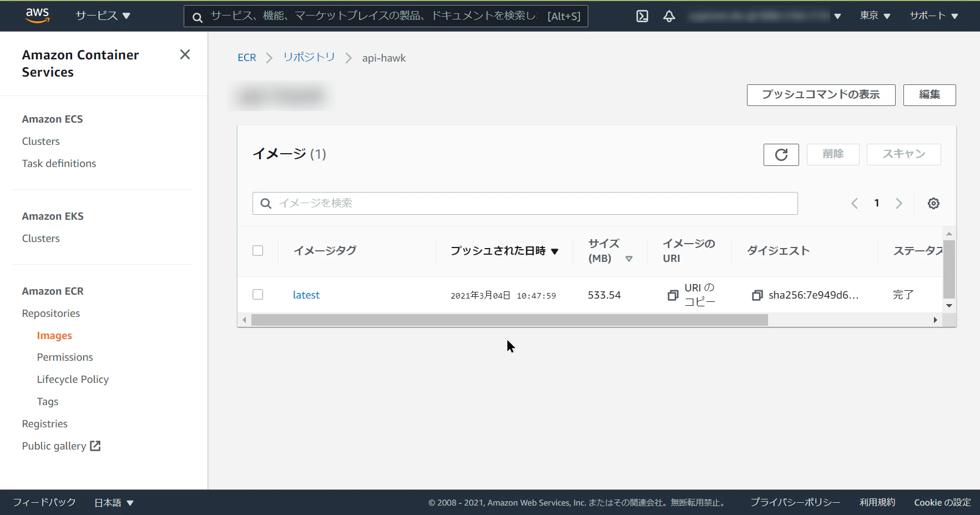
Task: Click the AWS logo home icon
Action: pyautogui.click(x=37, y=16)
